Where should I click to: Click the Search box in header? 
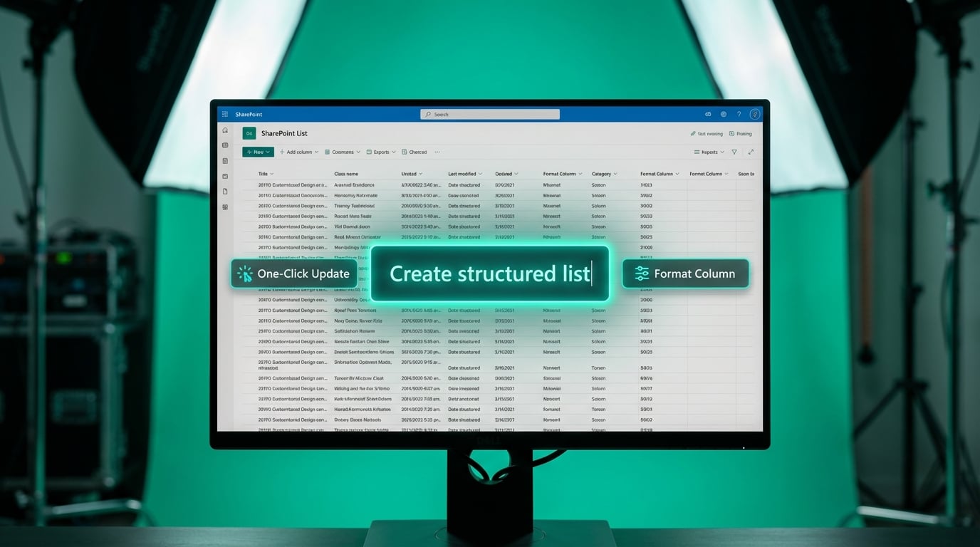(x=490, y=114)
